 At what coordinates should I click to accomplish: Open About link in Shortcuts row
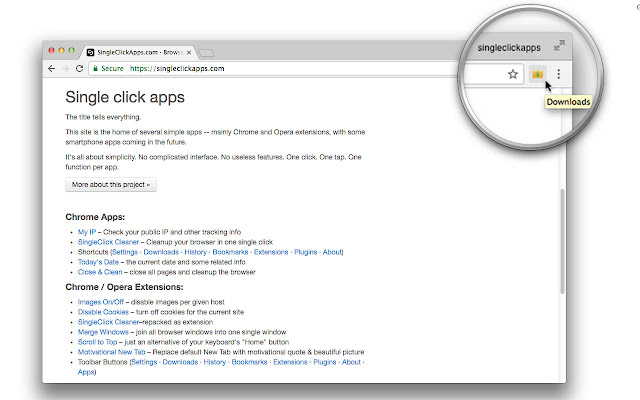(332, 252)
